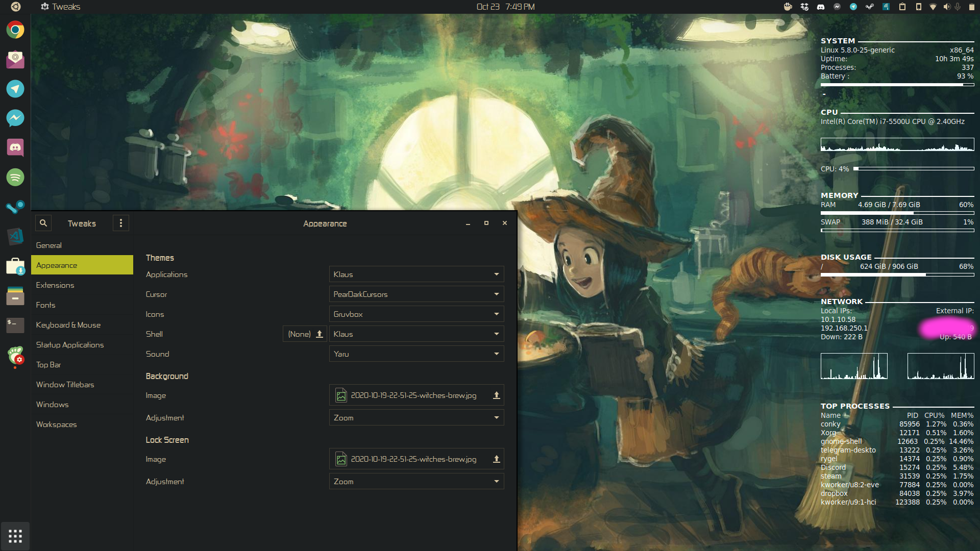980x551 pixels.
Task: Open the Dropbox tray icon
Action: (x=804, y=7)
